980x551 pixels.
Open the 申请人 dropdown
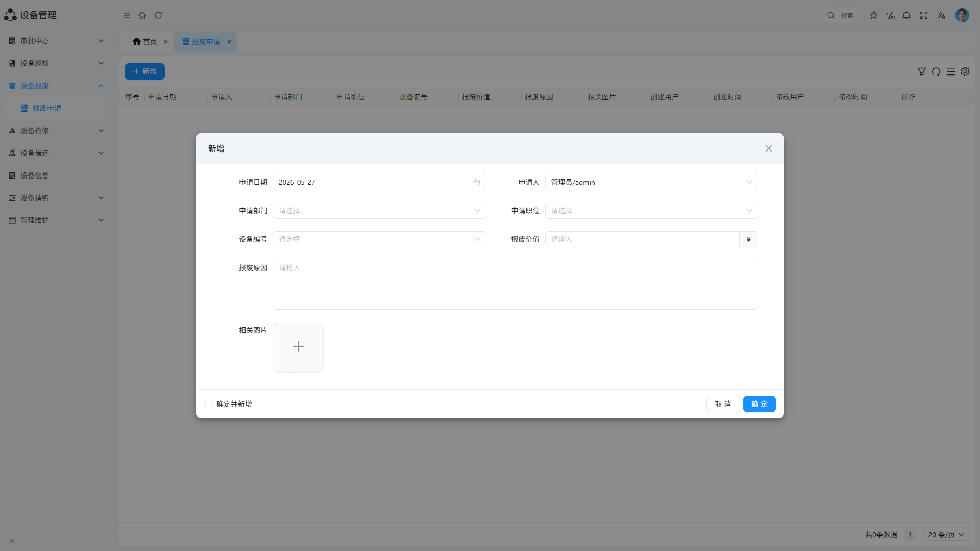pyautogui.click(x=652, y=182)
